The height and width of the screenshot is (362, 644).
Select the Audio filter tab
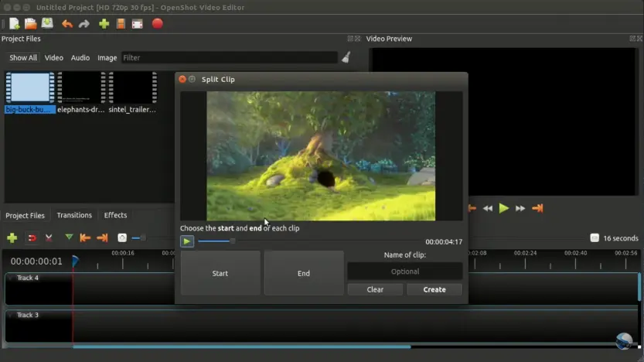click(80, 58)
